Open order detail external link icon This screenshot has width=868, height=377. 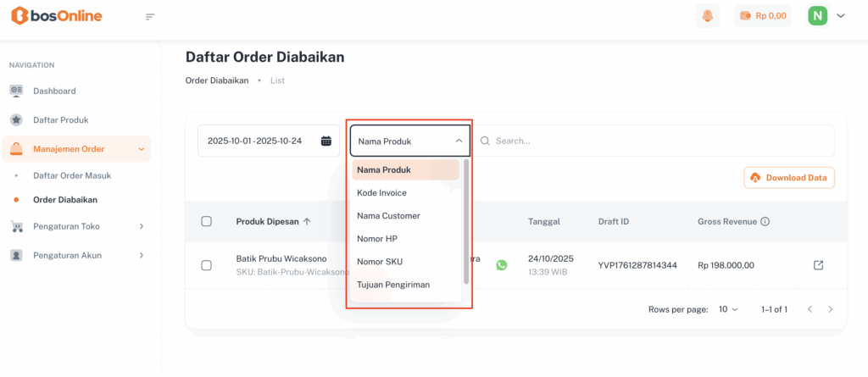[818, 265]
